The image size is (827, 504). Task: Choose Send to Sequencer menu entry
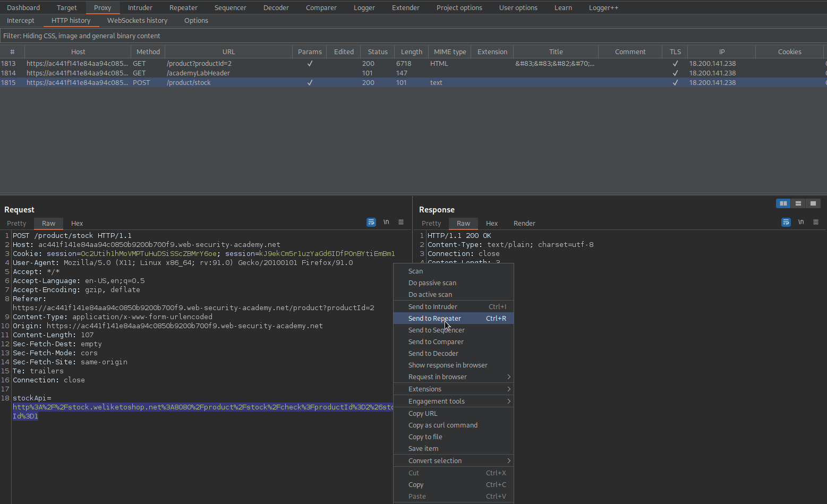pyautogui.click(x=454, y=330)
